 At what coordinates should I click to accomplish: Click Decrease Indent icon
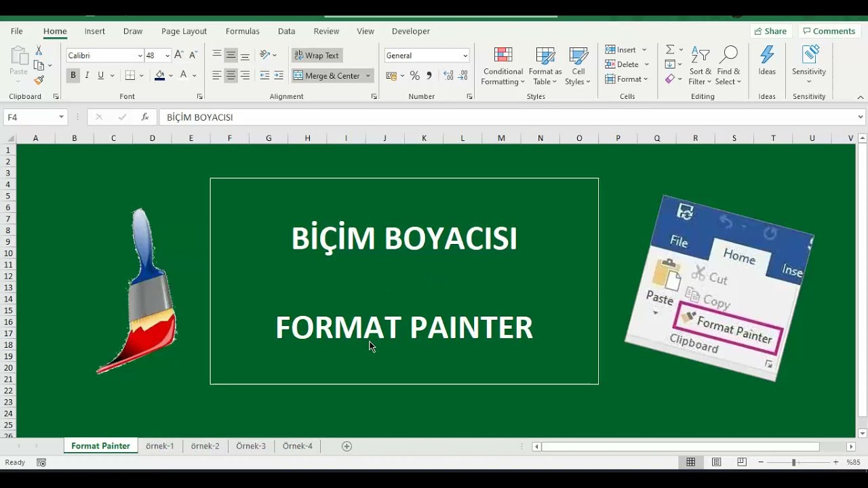tap(264, 75)
